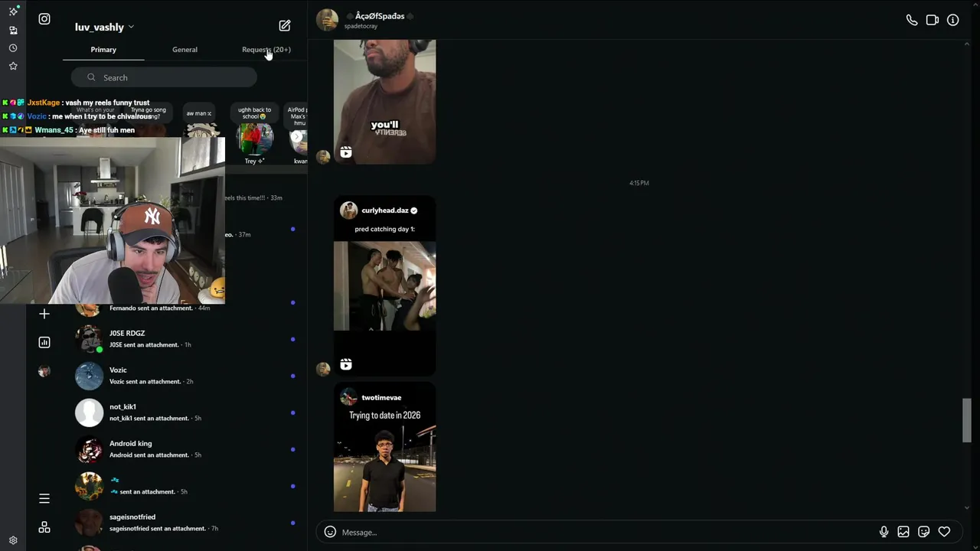Open the Requests (20+) tab

[266, 50]
